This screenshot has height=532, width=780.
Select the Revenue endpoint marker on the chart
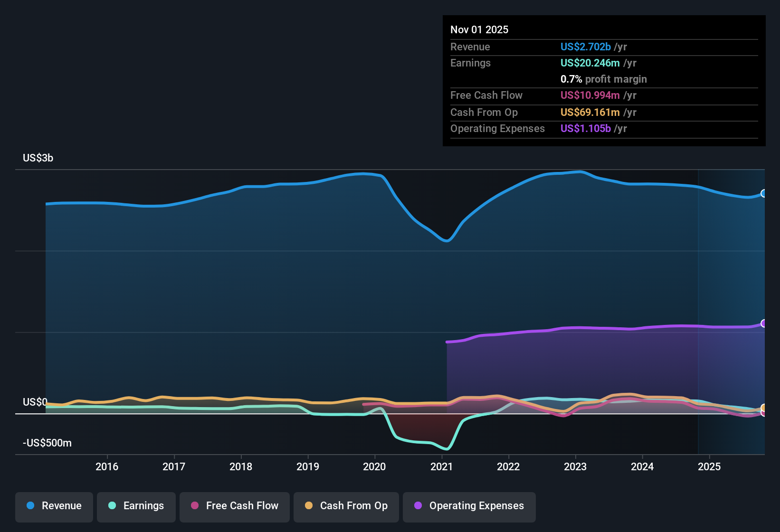point(764,193)
